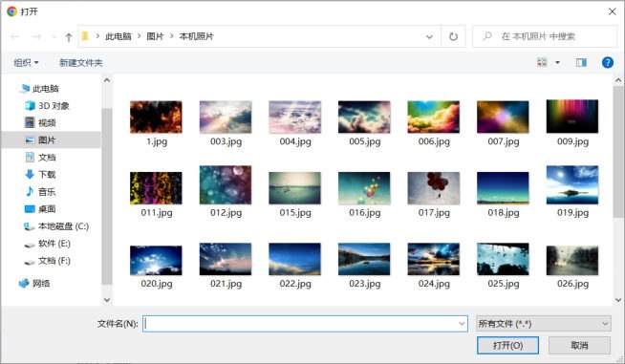This screenshot has height=364, width=625.
Task: Select the 012.jpg bokeh thumbnail
Action: [226, 184]
